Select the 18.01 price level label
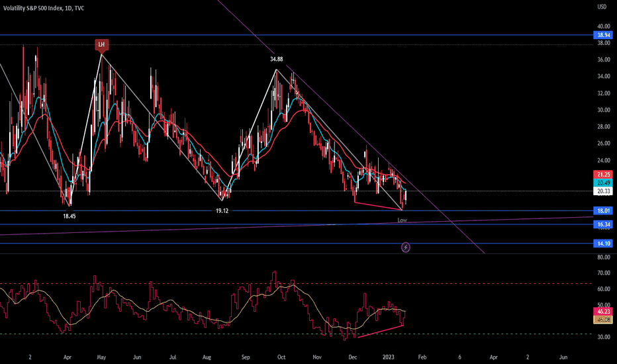This screenshot has height=364, width=617. click(x=603, y=210)
